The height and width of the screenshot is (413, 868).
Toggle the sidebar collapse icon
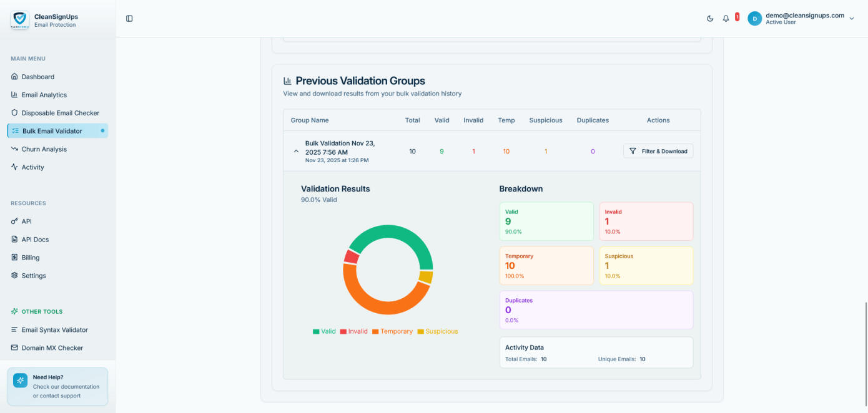(129, 19)
